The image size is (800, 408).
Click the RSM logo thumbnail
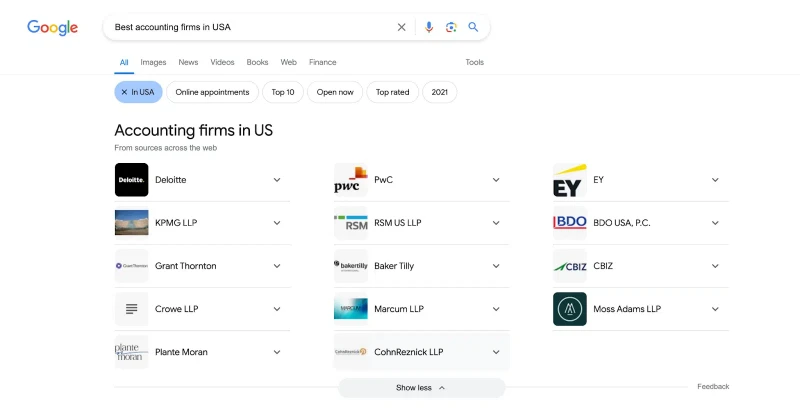[x=351, y=223]
